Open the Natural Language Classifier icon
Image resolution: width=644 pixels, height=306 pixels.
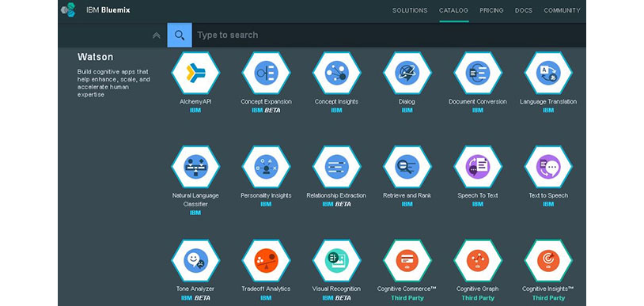click(x=195, y=167)
